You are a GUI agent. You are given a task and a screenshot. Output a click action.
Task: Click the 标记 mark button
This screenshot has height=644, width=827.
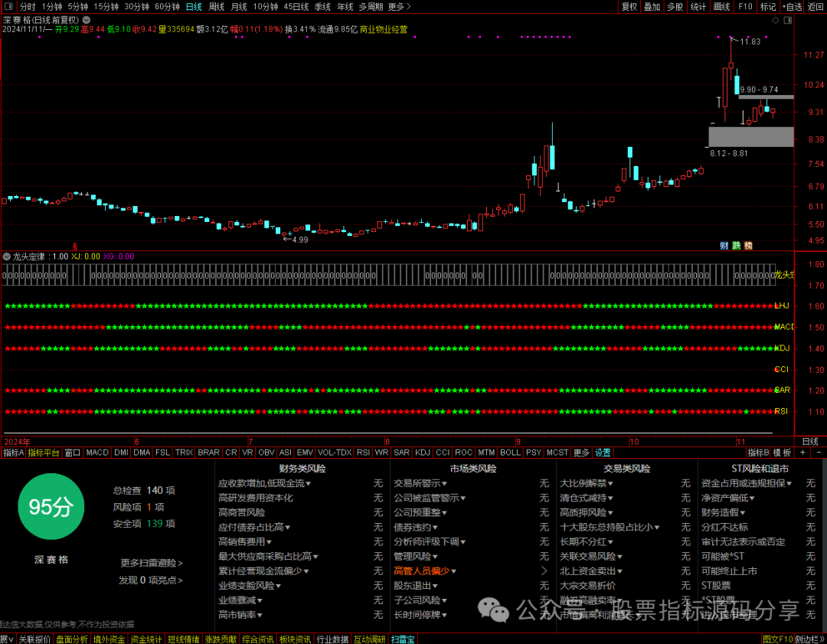click(768, 7)
